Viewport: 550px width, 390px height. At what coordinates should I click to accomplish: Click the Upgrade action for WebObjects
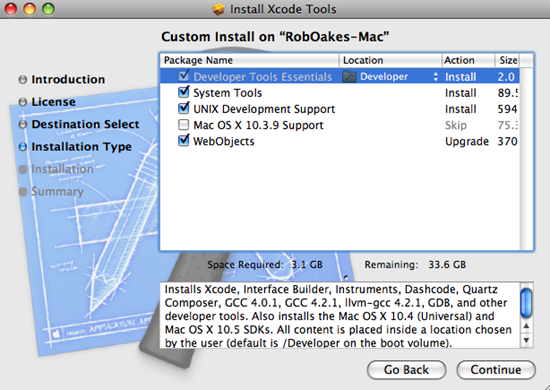pyautogui.click(x=467, y=142)
